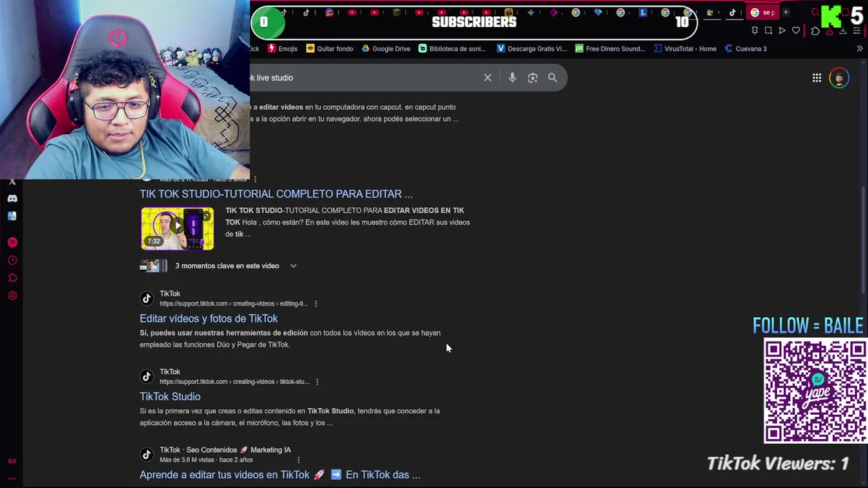Open the Cuevana 3 bookmark

746,49
